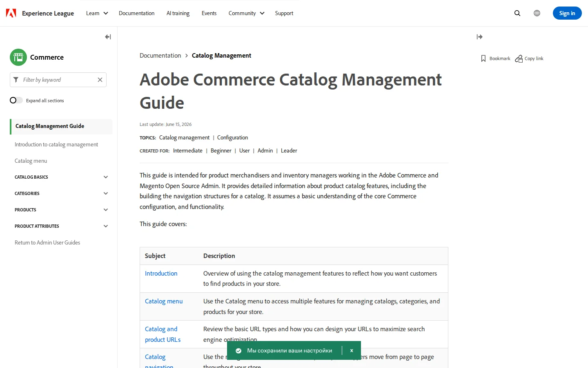Click the Commerce sidebar heading

[x=47, y=57]
